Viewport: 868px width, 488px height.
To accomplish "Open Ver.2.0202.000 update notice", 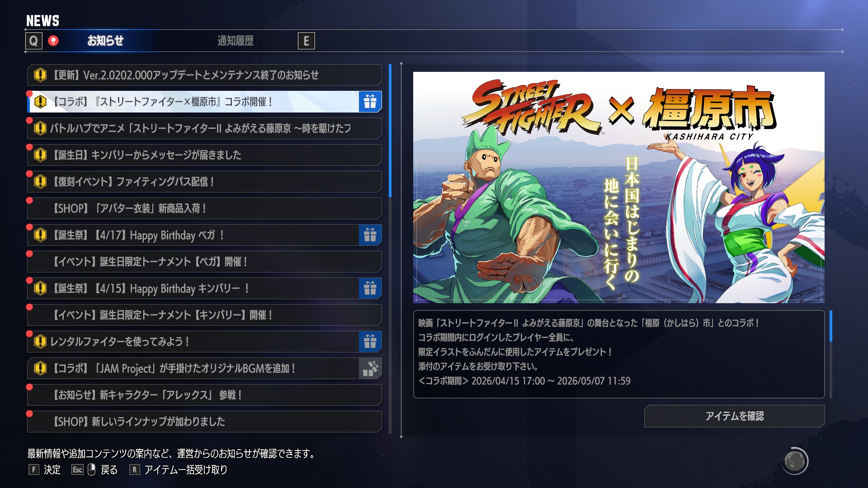I will pyautogui.click(x=204, y=75).
